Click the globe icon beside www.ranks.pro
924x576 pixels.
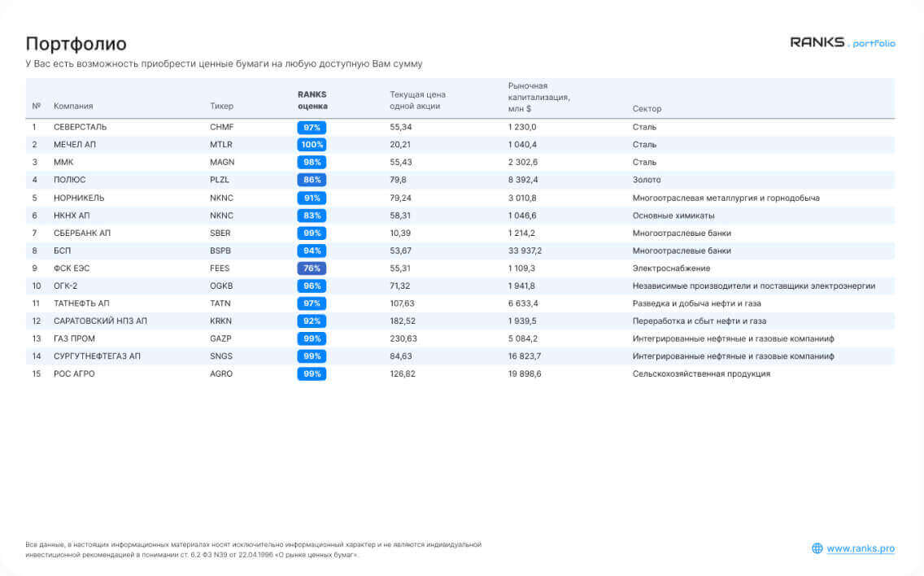coord(817,548)
